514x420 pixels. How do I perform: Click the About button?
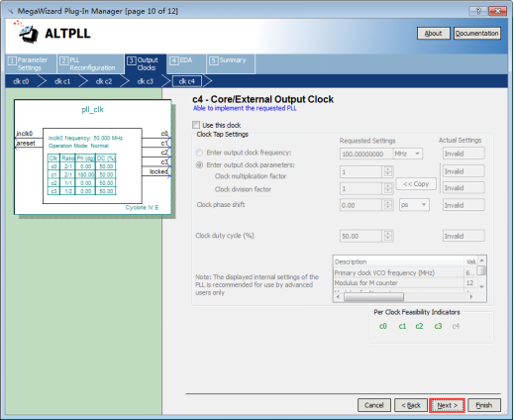click(433, 34)
